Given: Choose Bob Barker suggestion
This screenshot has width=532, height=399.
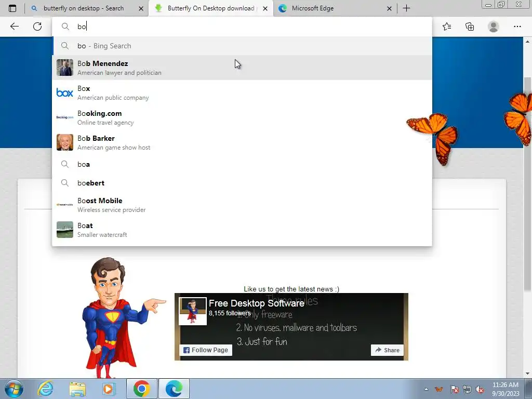Looking at the screenshot, I should pyautogui.click(x=242, y=142).
